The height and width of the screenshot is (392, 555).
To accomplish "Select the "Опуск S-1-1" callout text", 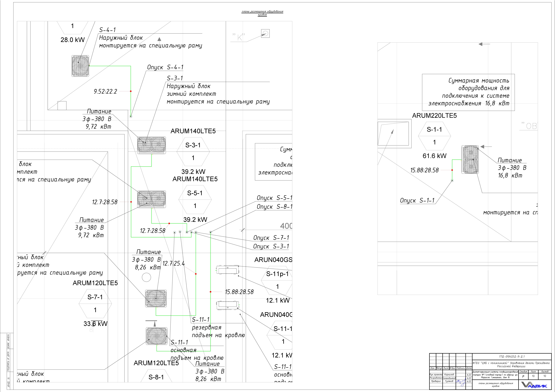I will (x=417, y=201).
